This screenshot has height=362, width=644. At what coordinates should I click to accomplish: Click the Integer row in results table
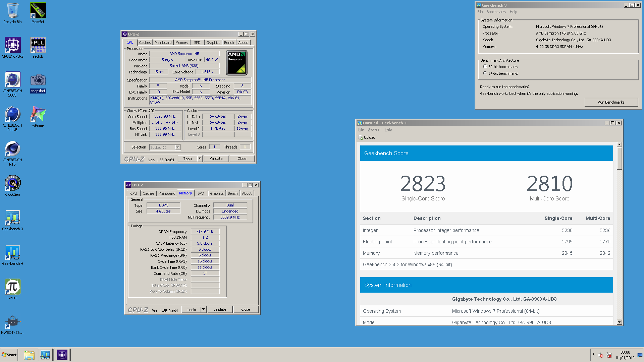486,230
